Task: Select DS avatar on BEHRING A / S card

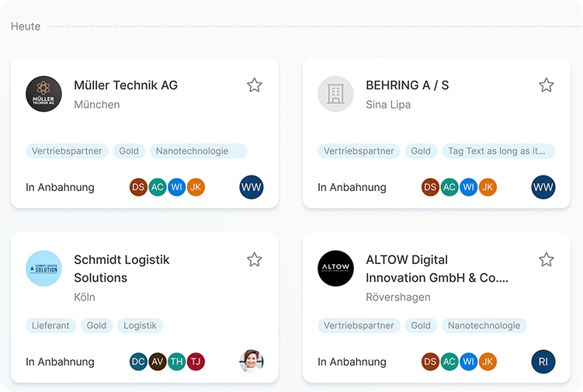Action: click(430, 187)
